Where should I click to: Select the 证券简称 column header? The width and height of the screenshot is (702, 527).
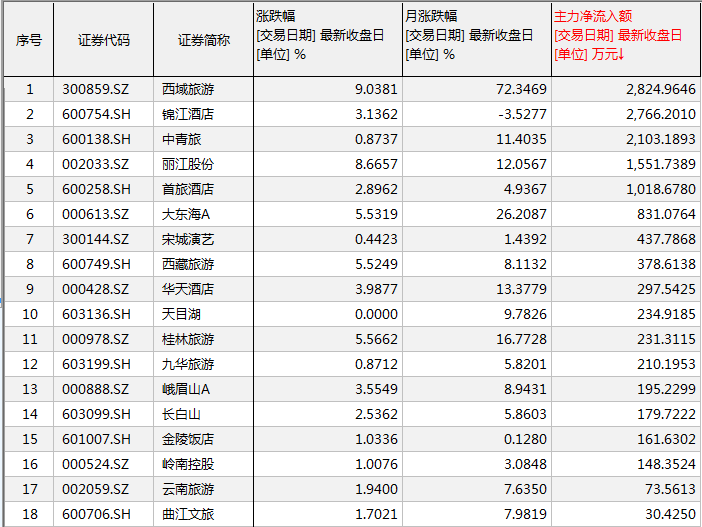point(204,40)
